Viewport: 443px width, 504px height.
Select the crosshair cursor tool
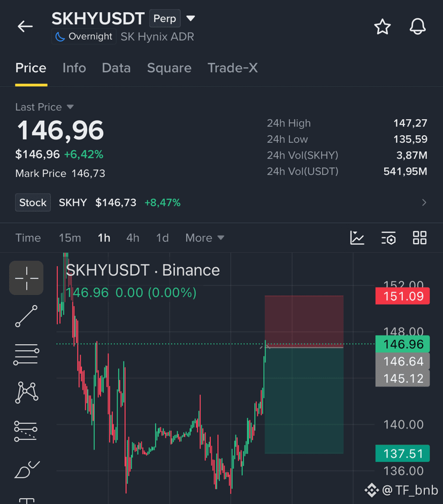[x=26, y=278]
